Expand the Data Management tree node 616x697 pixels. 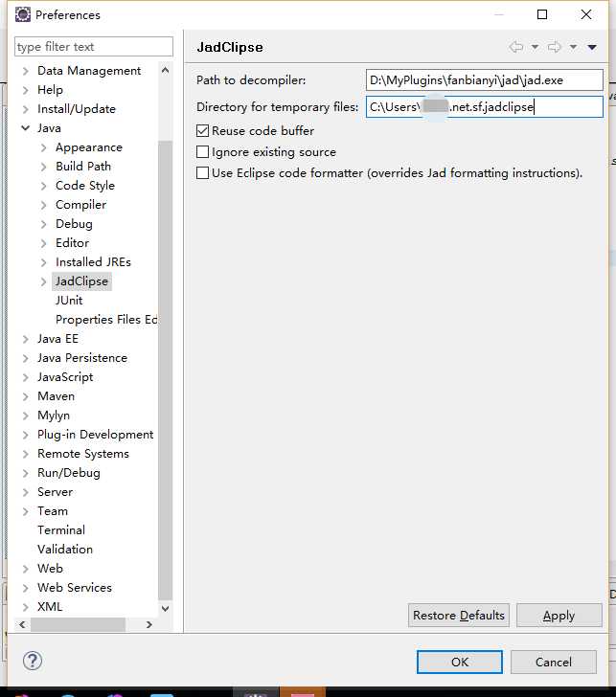[26, 71]
